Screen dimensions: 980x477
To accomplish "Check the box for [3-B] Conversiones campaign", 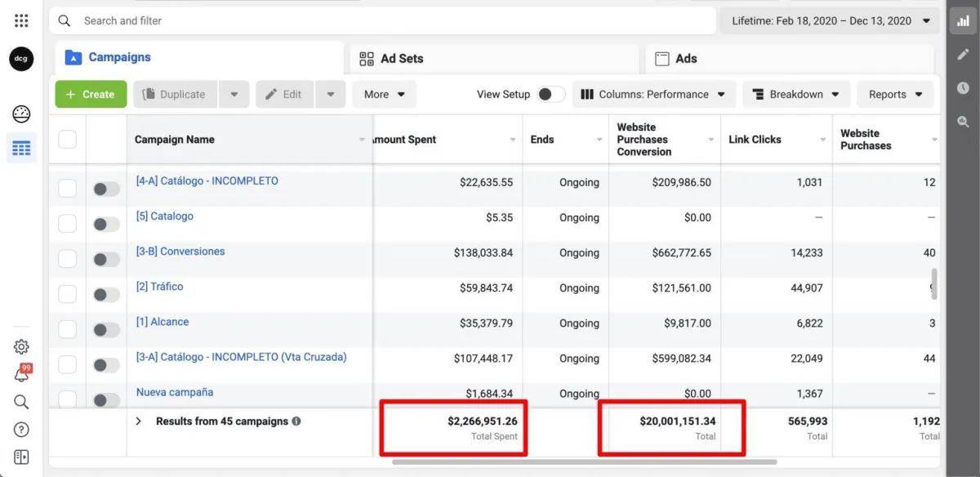I will tap(68, 259).
